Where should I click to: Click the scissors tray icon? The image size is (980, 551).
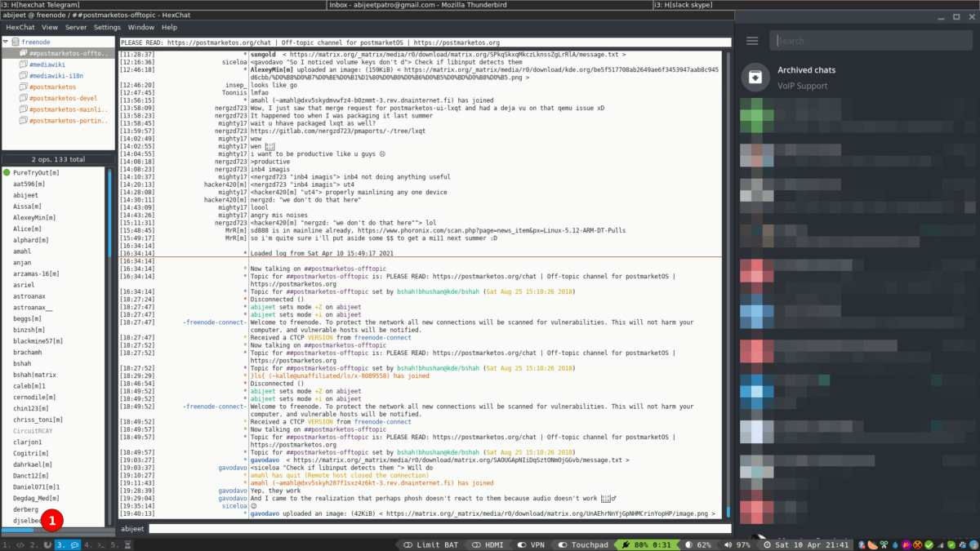(884, 544)
